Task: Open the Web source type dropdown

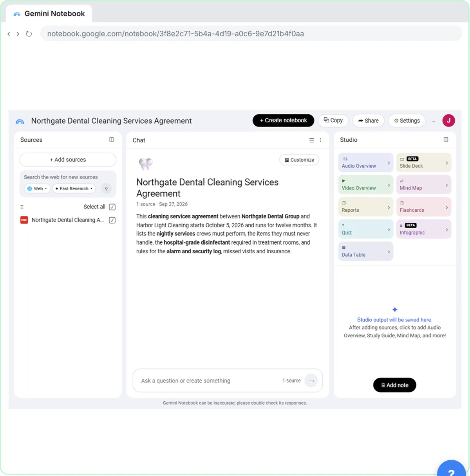Action: click(x=37, y=189)
